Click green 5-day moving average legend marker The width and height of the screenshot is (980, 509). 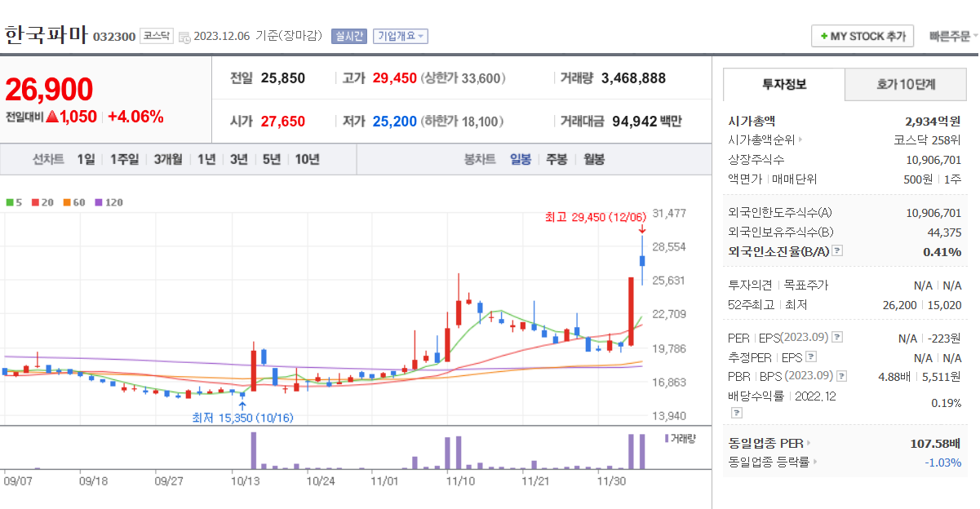9,201
